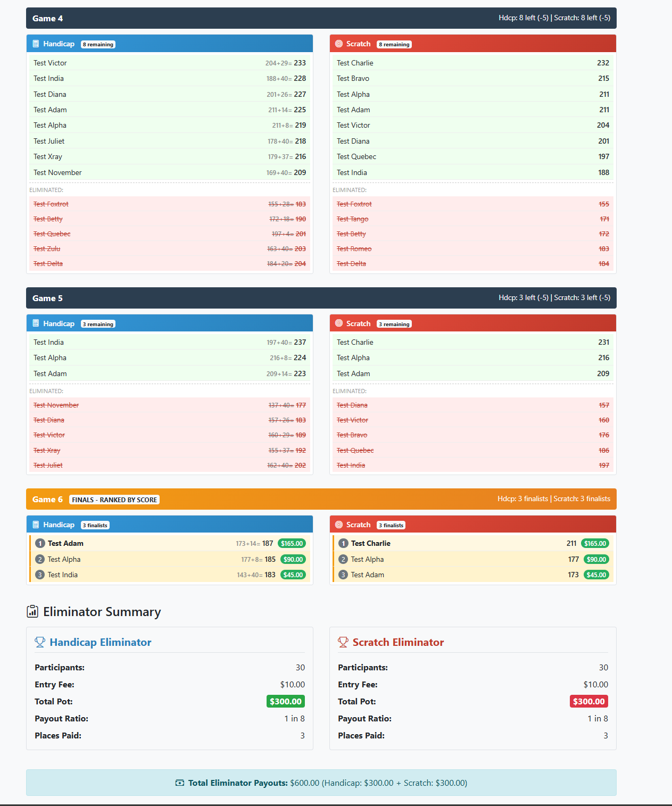Viewport: 672px width, 806px height.
Task: Click the target icon in Game 4 Scratch header
Action: click(x=339, y=44)
